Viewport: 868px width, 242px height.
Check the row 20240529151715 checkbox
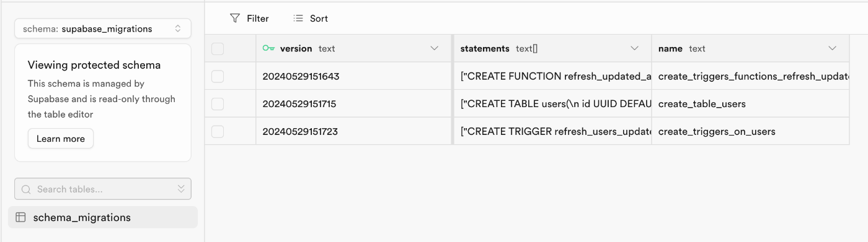click(218, 104)
